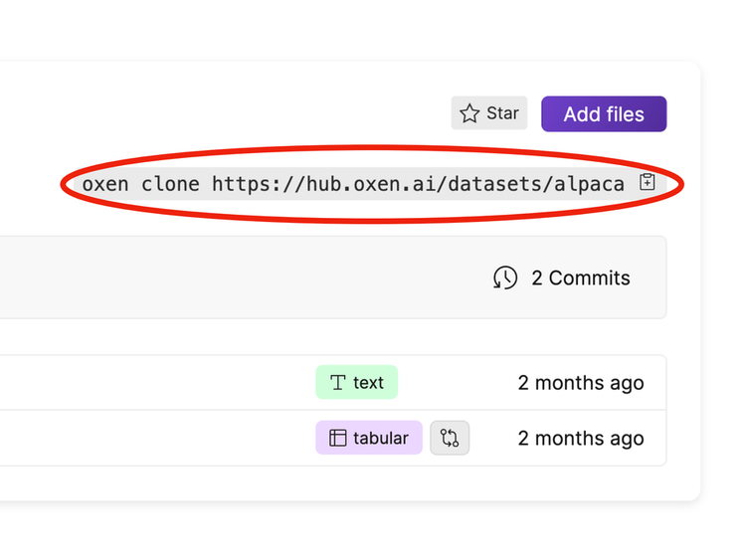Open the compare icon beside the tabular badge
The height and width of the screenshot is (560, 746).
tap(450, 438)
